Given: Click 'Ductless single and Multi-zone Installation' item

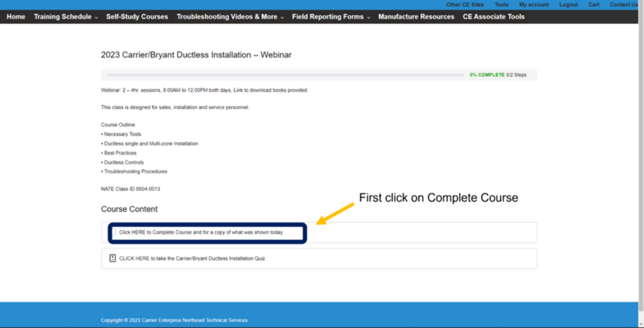Looking at the screenshot, I should [x=151, y=144].
